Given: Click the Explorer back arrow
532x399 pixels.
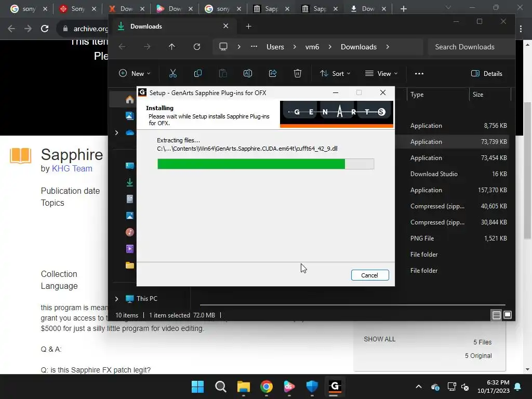Looking at the screenshot, I should pyautogui.click(x=122, y=47).
